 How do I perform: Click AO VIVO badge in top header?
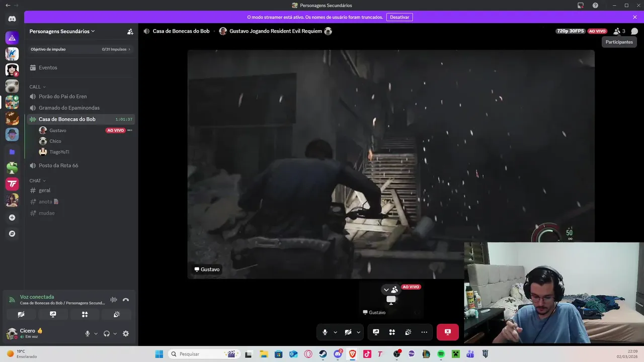[597, 31]
